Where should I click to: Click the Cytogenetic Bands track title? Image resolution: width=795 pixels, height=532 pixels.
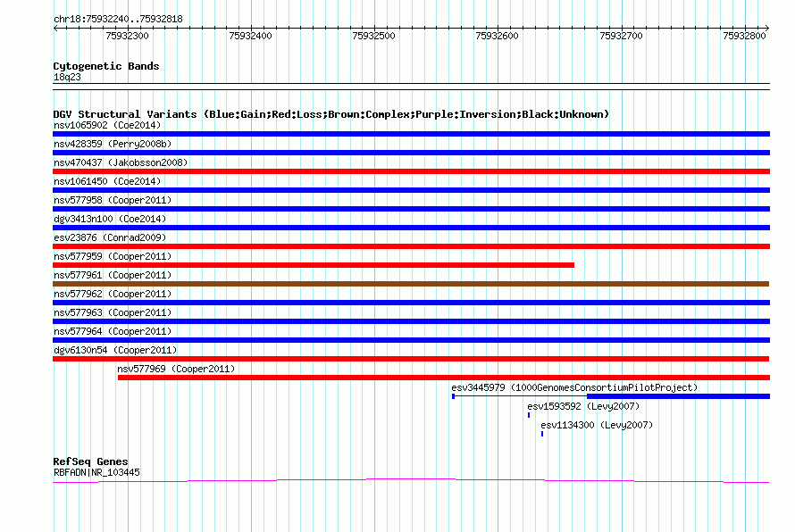click(106, 66)
